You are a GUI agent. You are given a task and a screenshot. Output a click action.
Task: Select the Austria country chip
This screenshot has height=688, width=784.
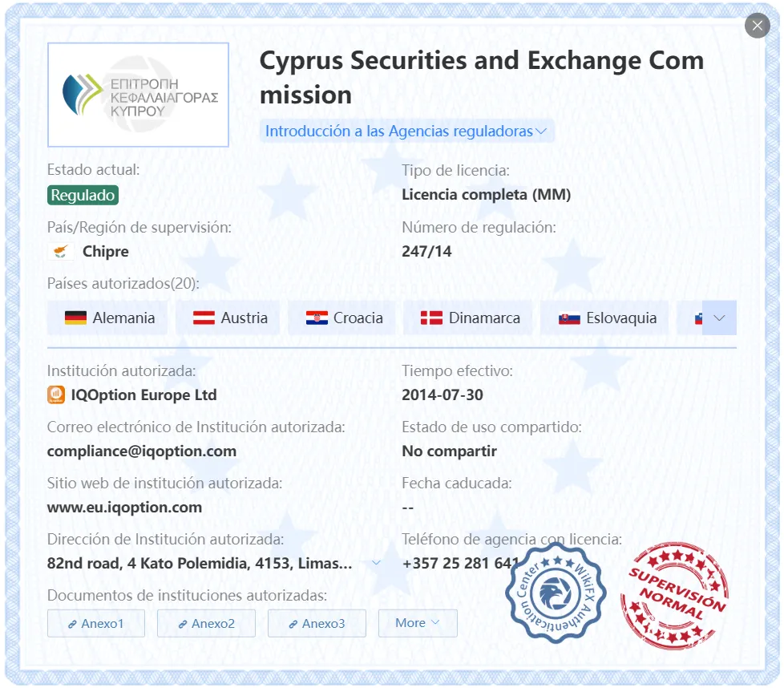tap(228, 318)
